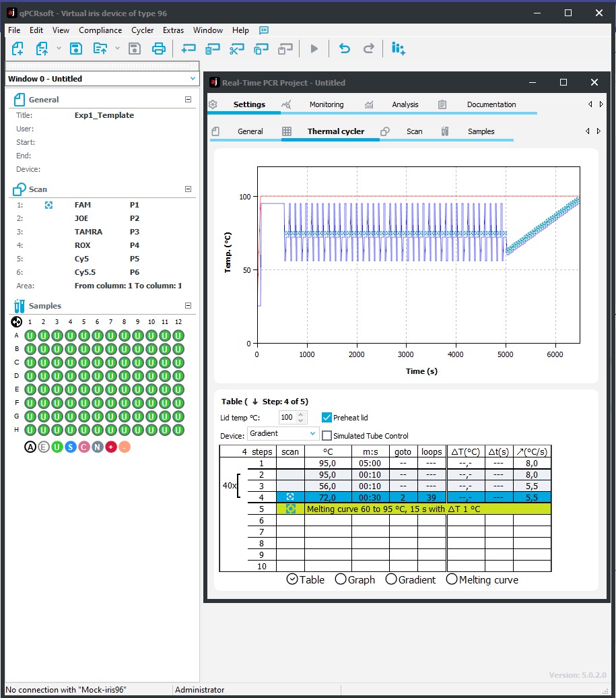
Task: Collapse the Samples section
Action: 188,306
